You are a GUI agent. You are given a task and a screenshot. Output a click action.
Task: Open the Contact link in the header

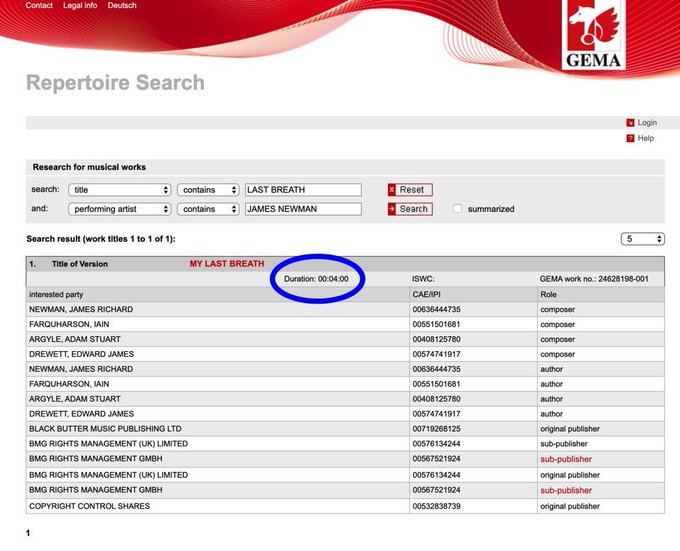(x=39, y=5)
